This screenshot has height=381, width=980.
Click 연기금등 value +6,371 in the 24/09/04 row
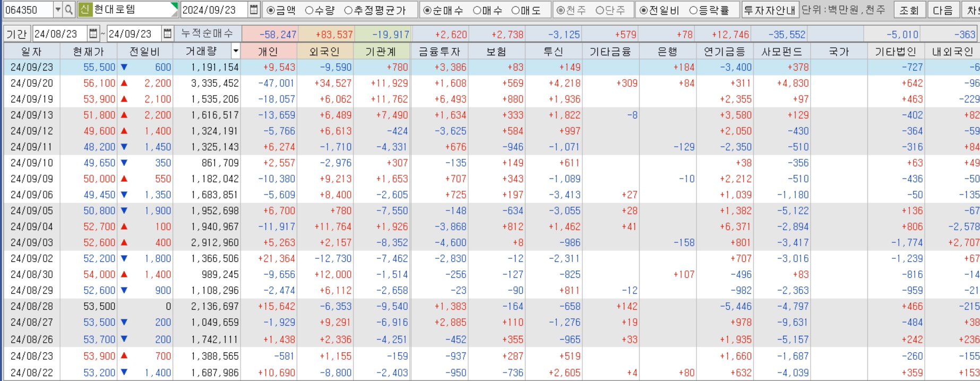click(736, 227)
